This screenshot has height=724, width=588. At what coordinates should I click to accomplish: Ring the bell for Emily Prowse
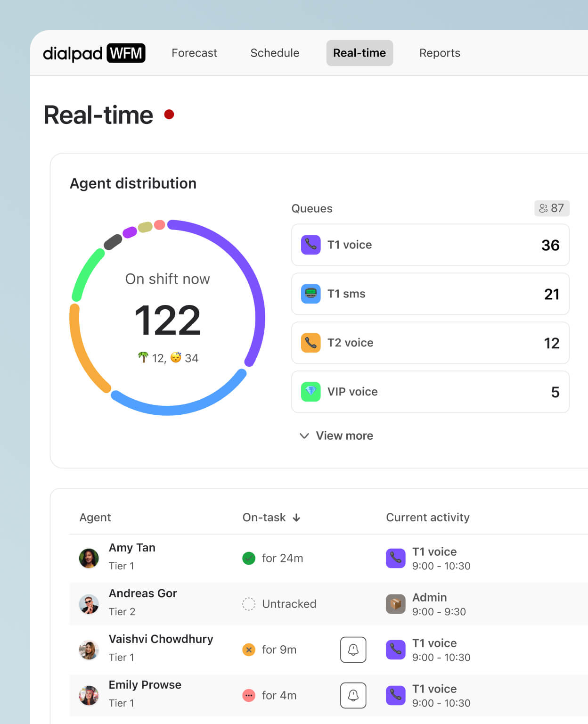pos(353,695)
